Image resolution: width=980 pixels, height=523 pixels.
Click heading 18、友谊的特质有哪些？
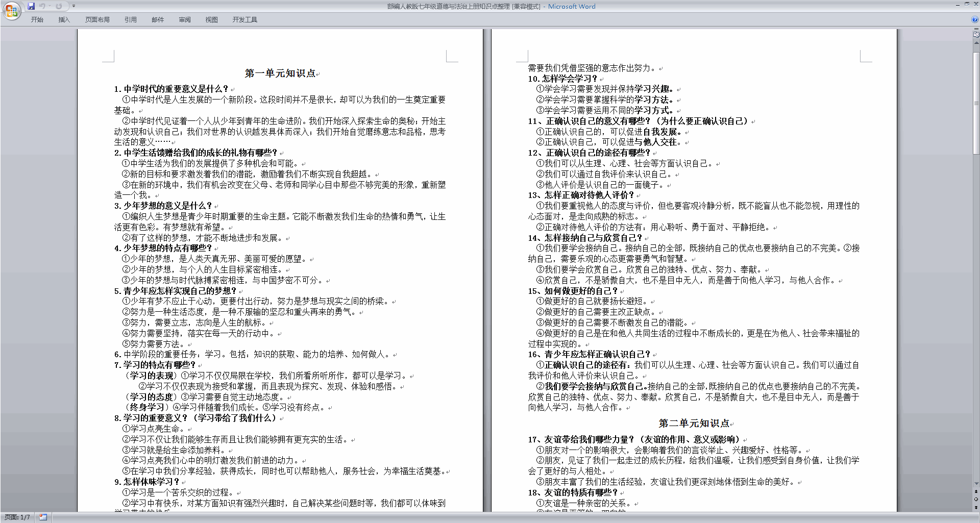[x=573, y=492]
